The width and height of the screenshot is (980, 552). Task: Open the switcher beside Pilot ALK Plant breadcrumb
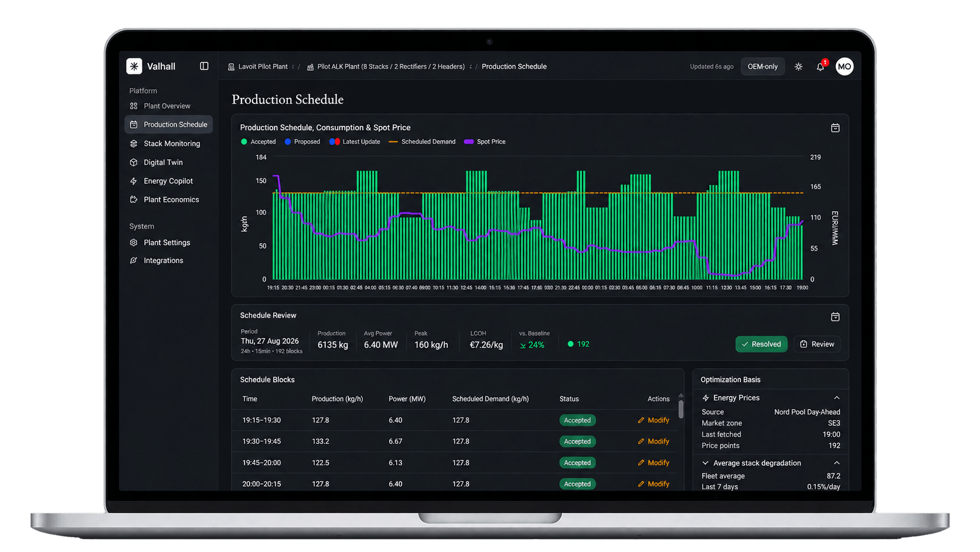(x=471, y=67)
